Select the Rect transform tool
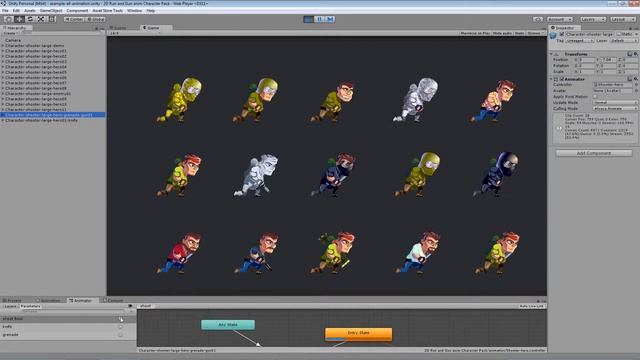Viewport: 640px width, 360px height. tap(52, 19)
